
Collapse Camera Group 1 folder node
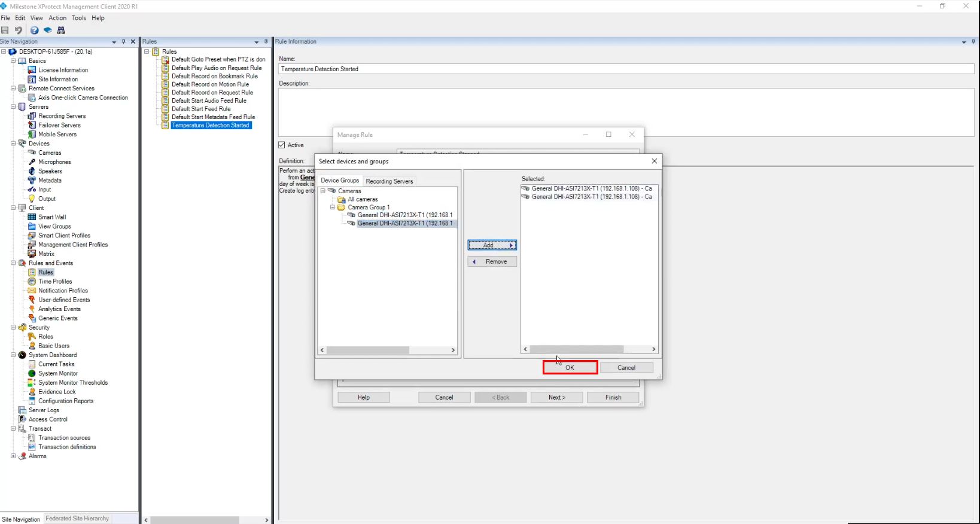click(333, 208)
